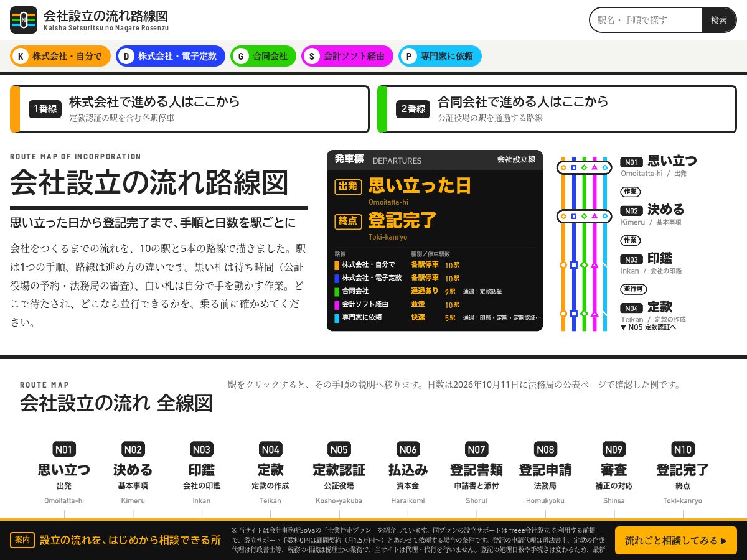Open N01 思い立つ station in full route map
The height and width of the screenshot is (560, 747).
pyautogui.click(x=64, y=473)
